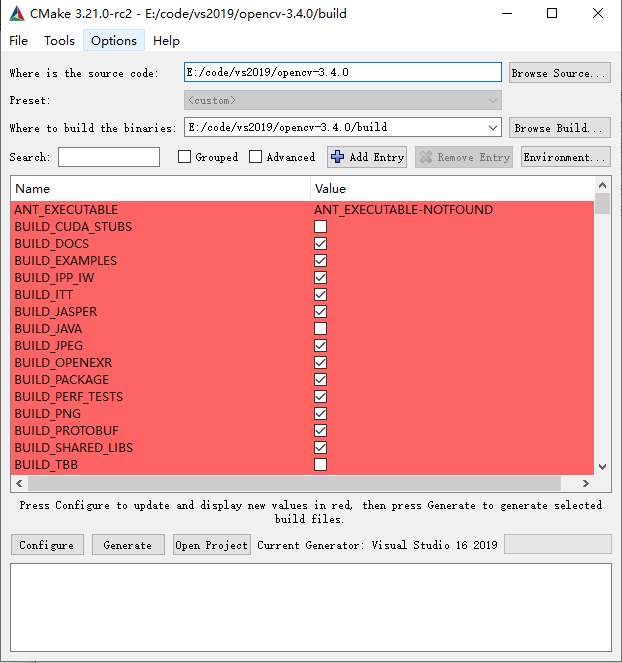This screenshot has width=622, height=663.
Task: Select the BUILD_JASPER entry name
Action: tap(56, 312)
